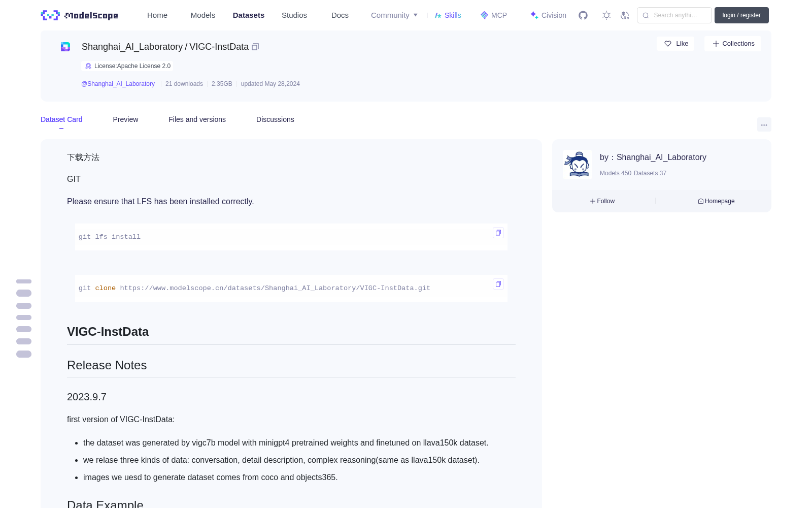This screenshot has height=508, width=812.
Task: Like this dataset
Action: tap(676, 44)
